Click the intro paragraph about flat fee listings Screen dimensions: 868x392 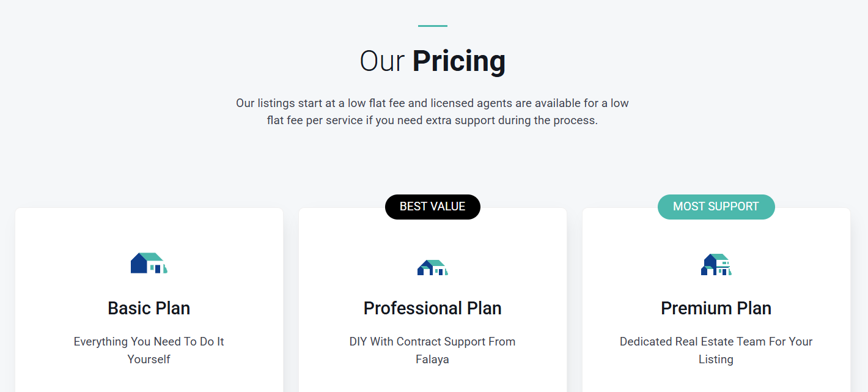point(432,103)
